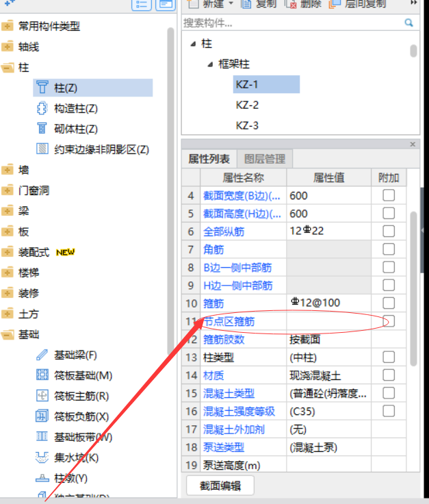Expand the 门窗洞 folder

(8, 190)
